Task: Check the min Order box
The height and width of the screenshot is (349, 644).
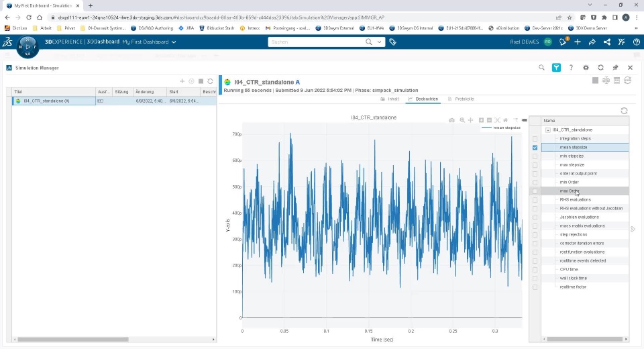Action: point(535,183)
